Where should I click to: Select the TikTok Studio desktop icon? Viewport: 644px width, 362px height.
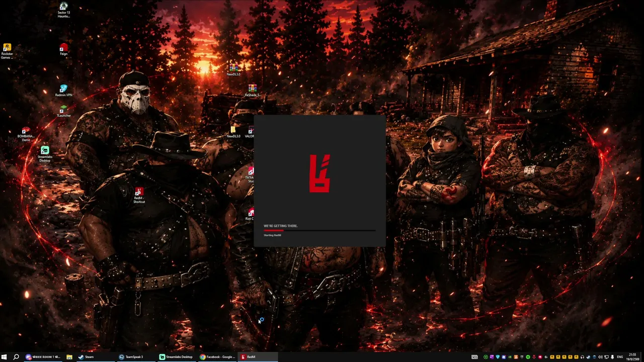tap(250, 176)
